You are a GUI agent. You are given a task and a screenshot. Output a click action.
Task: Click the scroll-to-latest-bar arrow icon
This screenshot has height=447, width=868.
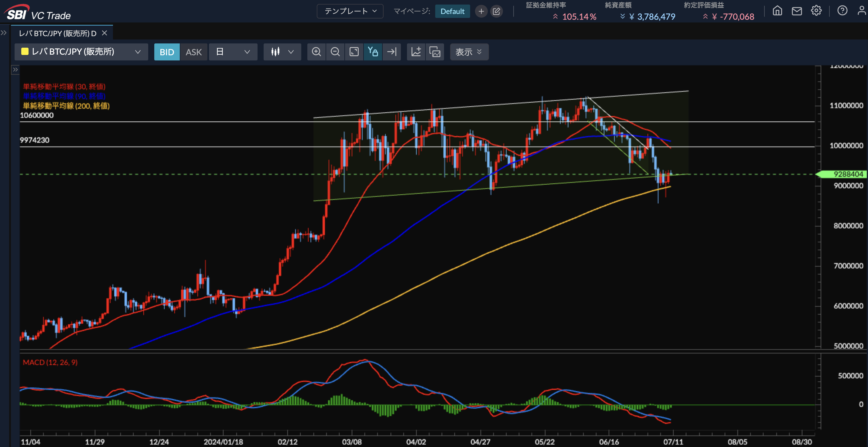pos(391,52)
